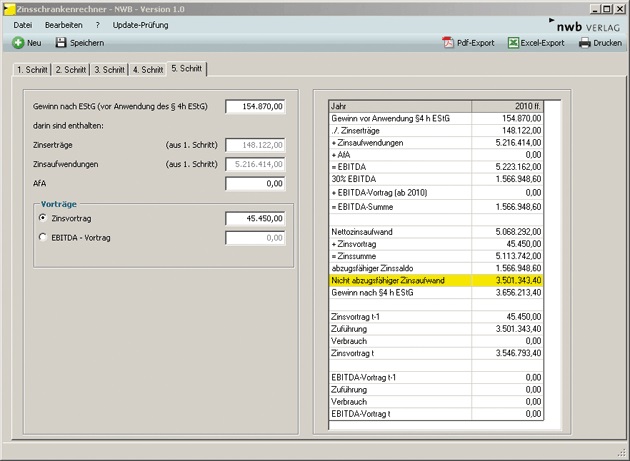
Task: Switch to the 1. Schritt tab
Action: point(31,70)
